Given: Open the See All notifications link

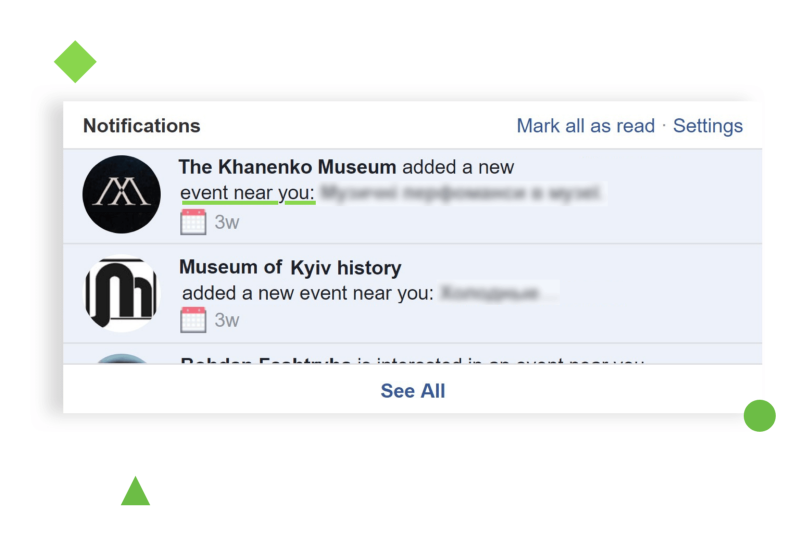Looking at the screenshot, I should [x=412, y=391].
